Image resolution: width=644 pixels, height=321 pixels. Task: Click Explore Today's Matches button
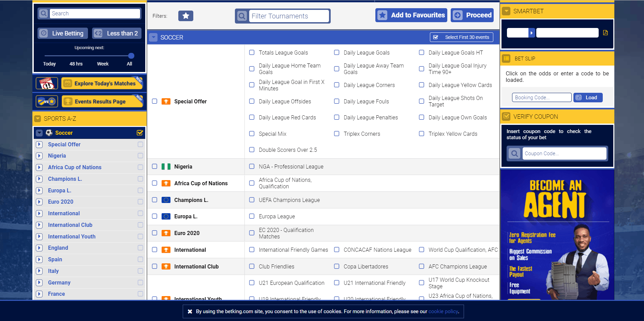[102, 83]
